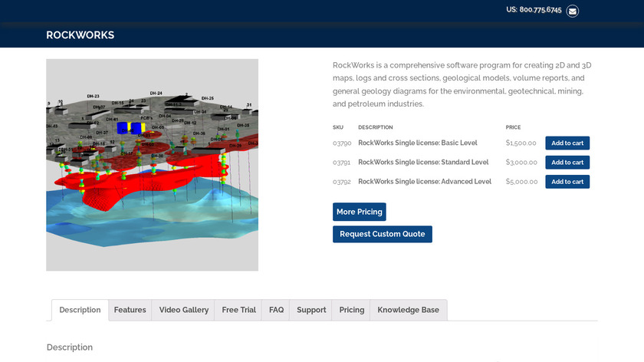Open the RockWorks 3D model product image
The image size is (644, 362).
point(152,165)
